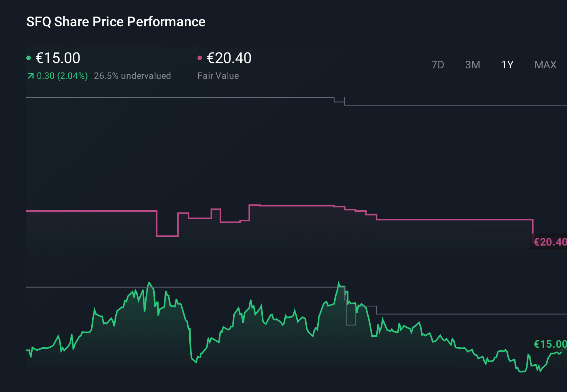Screen dimensions: 567x392
Task: Click the €20.40 fair value heading
Action: click(x=229, y=58)
